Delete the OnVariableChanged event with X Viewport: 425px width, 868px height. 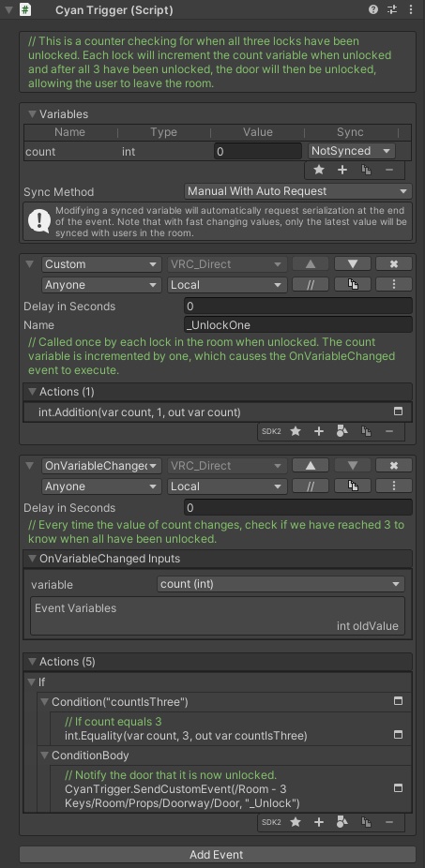click(393, 466)
